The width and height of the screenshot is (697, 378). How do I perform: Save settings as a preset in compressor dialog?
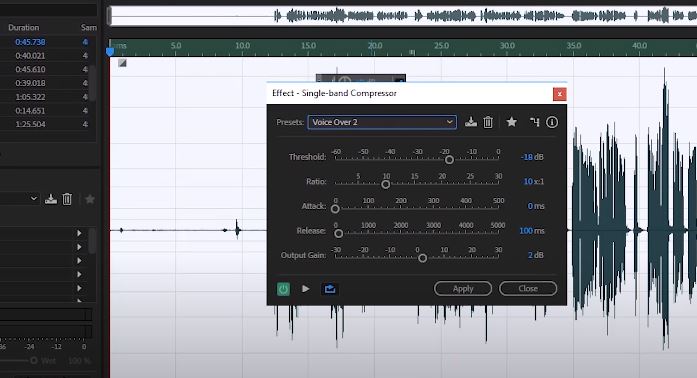pyautogui.click(x=471, y=122)
